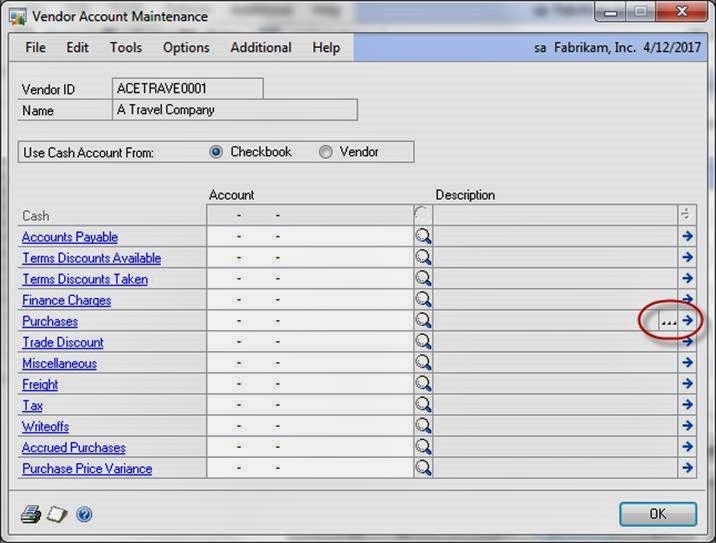The width and height of the screenshot is (716, 543).
Task: Open lookup for Trade Discount account
Action: tap(423, 342)
